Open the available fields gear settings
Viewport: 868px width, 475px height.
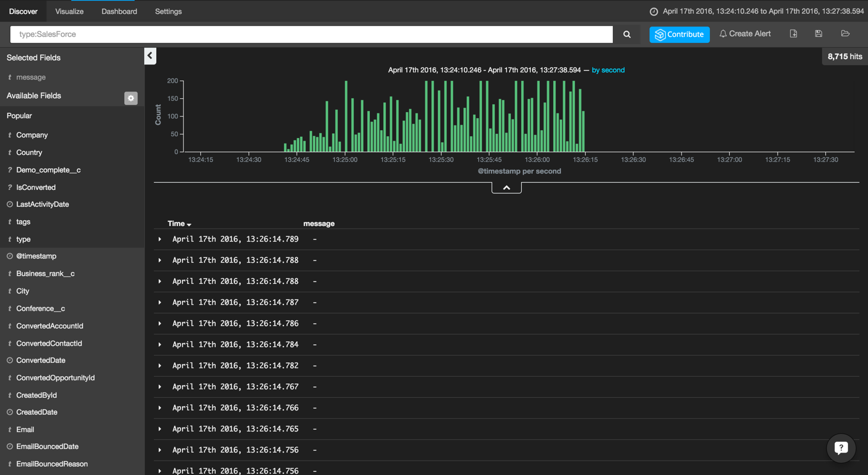click(131, 98)
